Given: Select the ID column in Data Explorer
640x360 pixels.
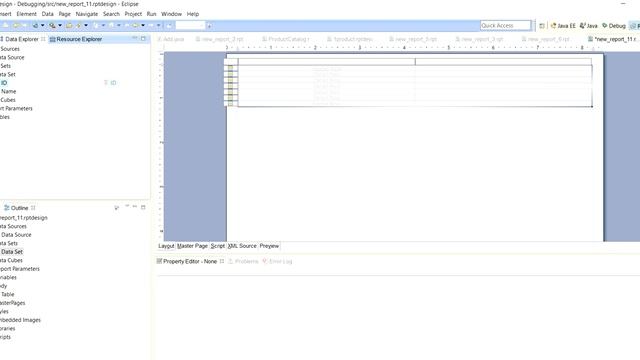Looking at the screenshot, I should point(4,83).
